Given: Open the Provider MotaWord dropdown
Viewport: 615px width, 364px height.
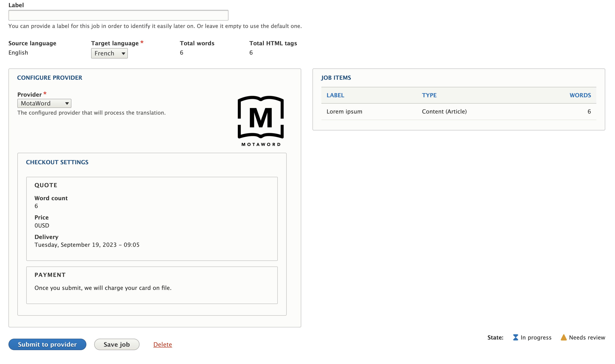Looking at the screenshot, I should (x=44, y=103).
